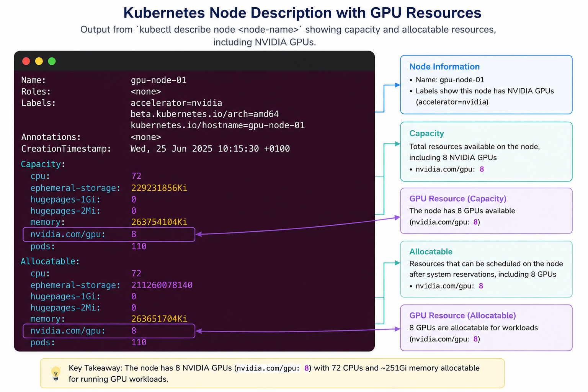Open the GPU Resource (Capacity) card
588x392 pixels.
(486, 211)
